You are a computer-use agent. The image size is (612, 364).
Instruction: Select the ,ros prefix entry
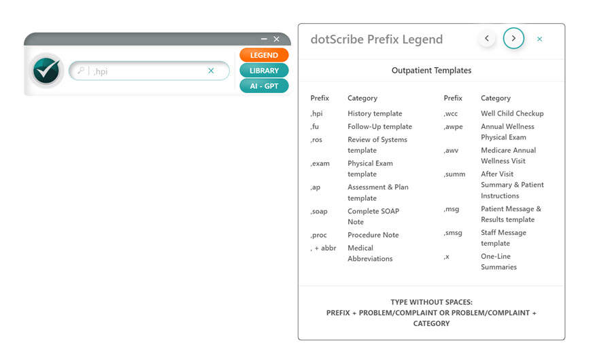(x=316, y=139)
